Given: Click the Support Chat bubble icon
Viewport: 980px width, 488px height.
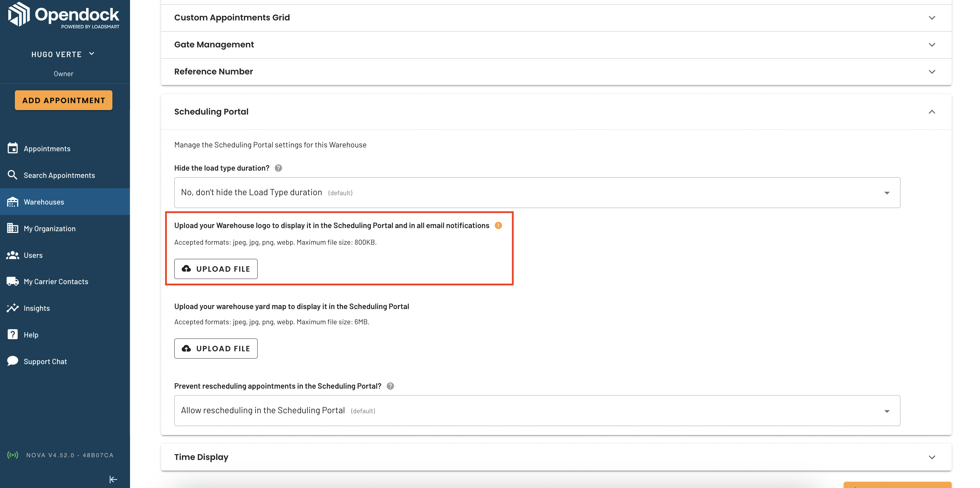Looking at the screenshot, I should 12,361.
